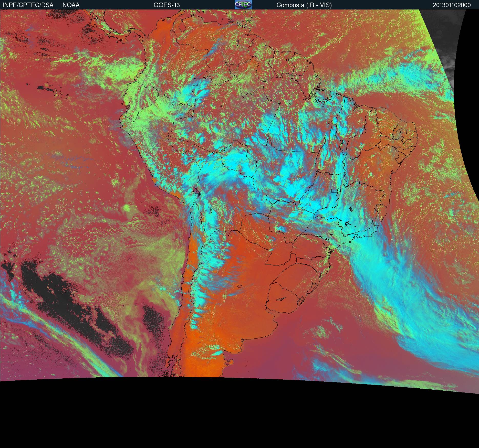
Task: Click the NOAA label in header
Action: click(71, 5)
